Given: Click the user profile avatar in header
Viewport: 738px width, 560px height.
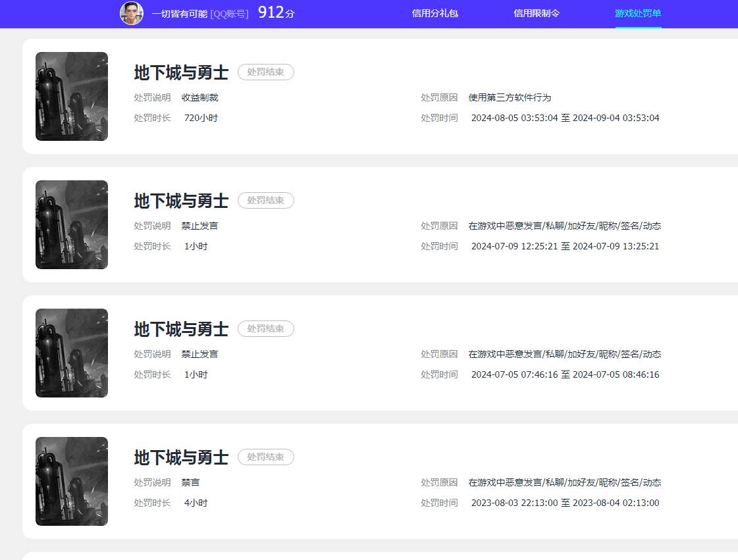Looking at the screenshot, I should coord(132,13).
